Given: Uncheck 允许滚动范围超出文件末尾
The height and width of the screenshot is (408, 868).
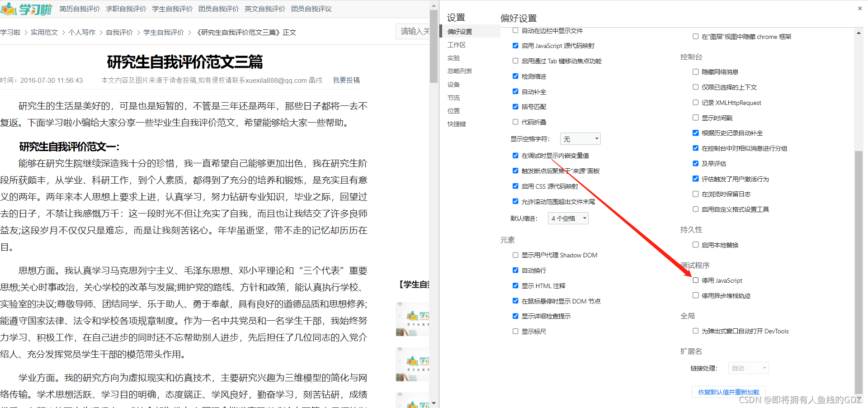Looking at the screenshot, I should coord(515,202).
